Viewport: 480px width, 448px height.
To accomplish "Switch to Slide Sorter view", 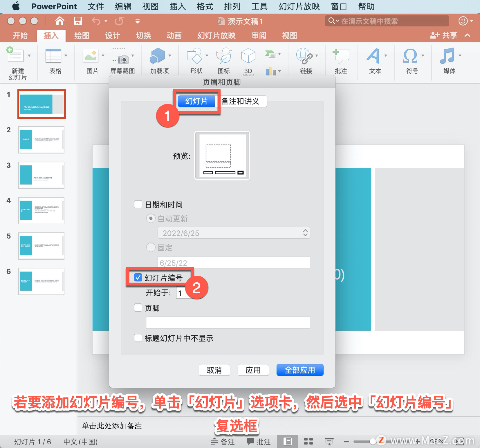I will (308, 442).
